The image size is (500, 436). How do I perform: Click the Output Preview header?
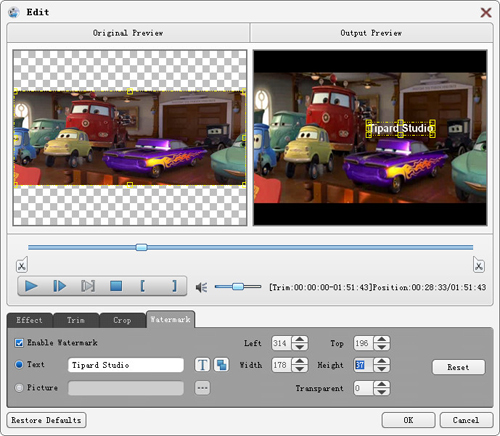(371, 33)
